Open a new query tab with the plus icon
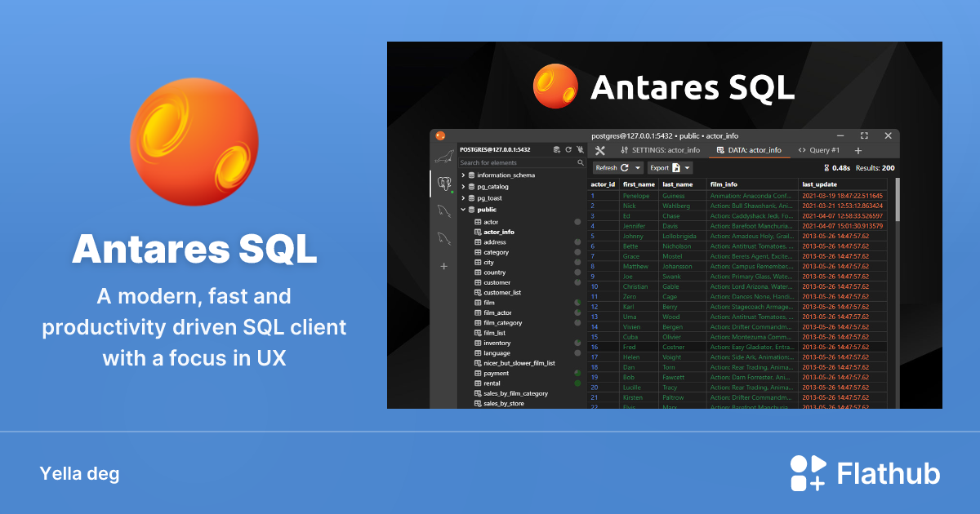Viewport: 980px width, 514px height. pyautogui.click(x=857, y=149)
